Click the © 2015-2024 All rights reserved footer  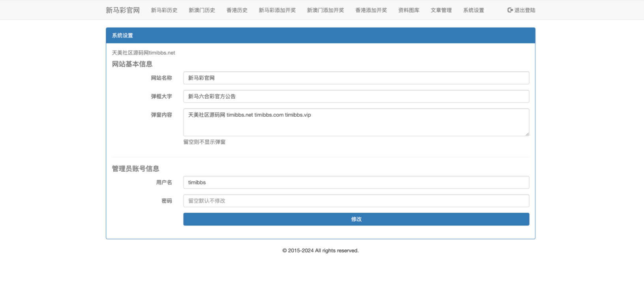pyautogui.click(x=321, y=250)
